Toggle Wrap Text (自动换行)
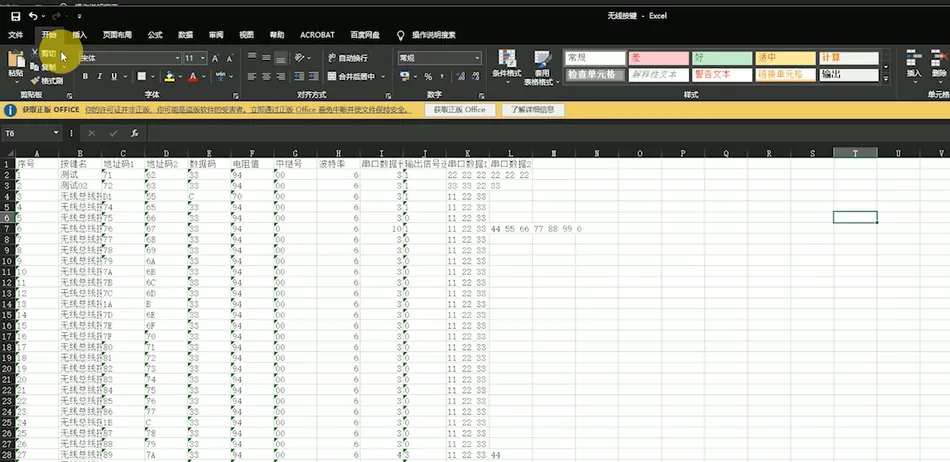 pyautogui.click(x=348, y=58)
